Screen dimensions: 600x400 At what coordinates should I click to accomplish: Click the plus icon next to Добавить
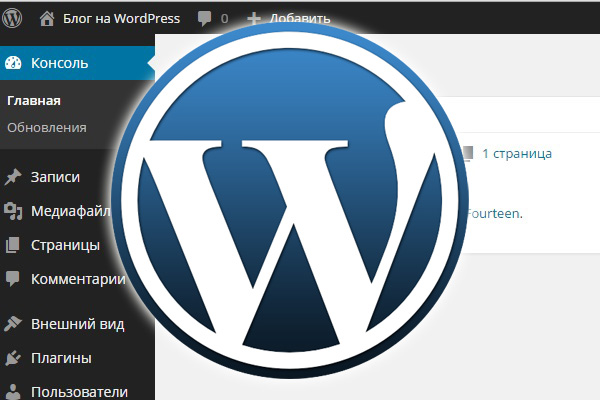click(x=254, y=18)
